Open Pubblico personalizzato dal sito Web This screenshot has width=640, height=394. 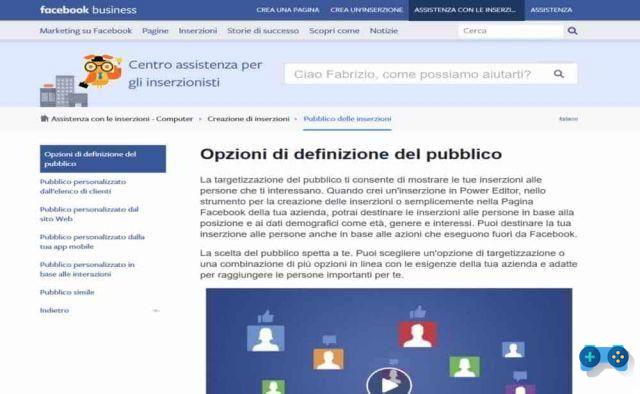pos(89,214)
